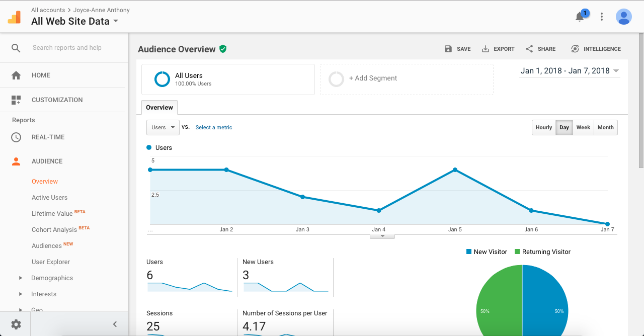The width and height of the screenshot is (644, 336).
Task: Click the search magnifier icon
Action: click(x=16, y=48)
